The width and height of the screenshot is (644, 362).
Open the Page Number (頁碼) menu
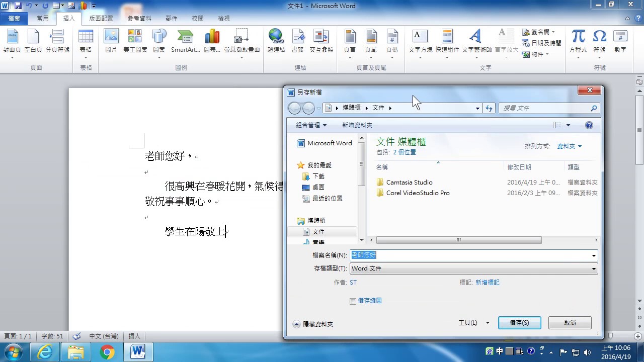click(392, 43)
